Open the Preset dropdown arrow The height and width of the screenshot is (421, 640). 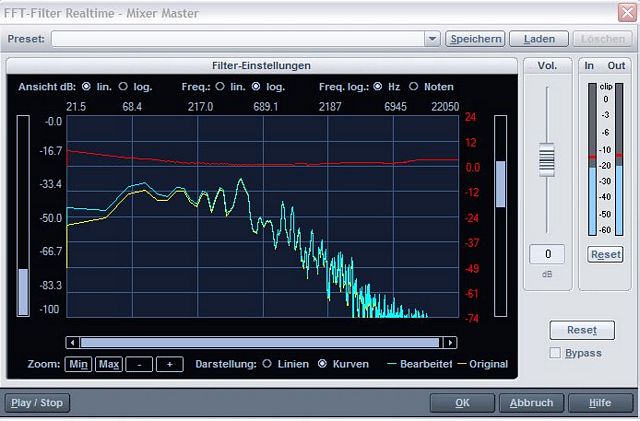point(432,39)
